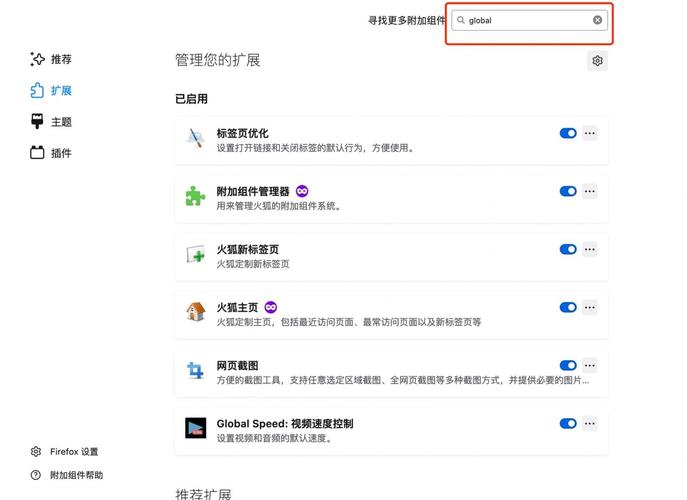Open the gear tools menu for extensions
This screenshot has height=500, width=687.
[x=597, y=60]
